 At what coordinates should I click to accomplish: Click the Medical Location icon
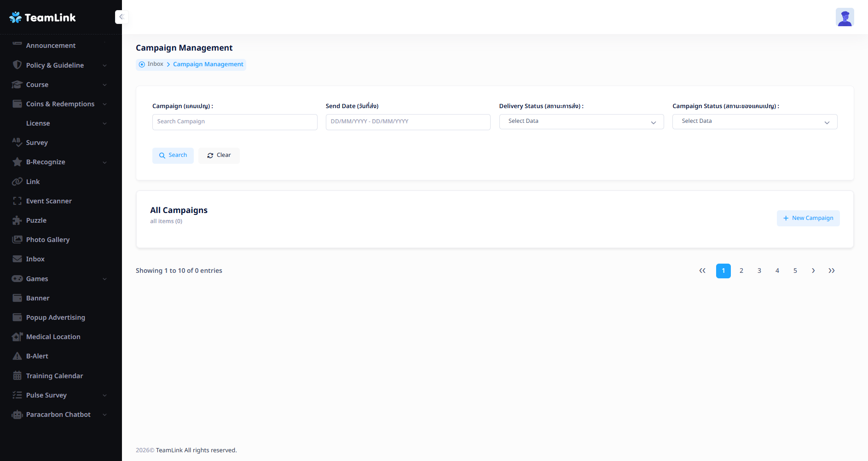17,337
